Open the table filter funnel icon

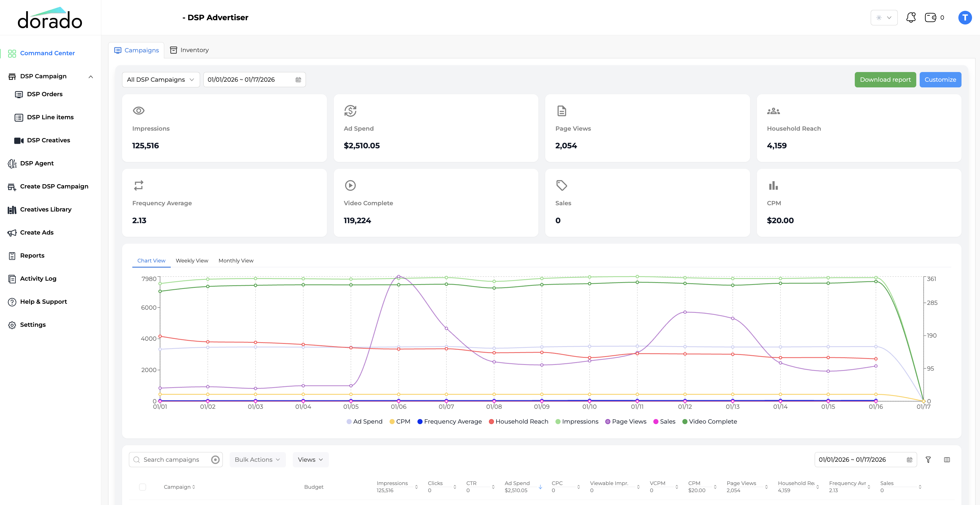(x=928, y=460)
